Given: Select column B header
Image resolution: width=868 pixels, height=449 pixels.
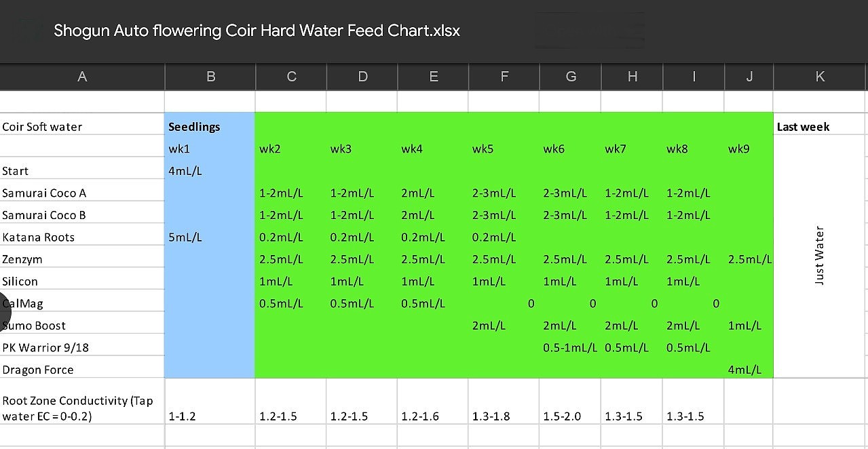Looking at the screenshot, I should [x=210, y=77].
